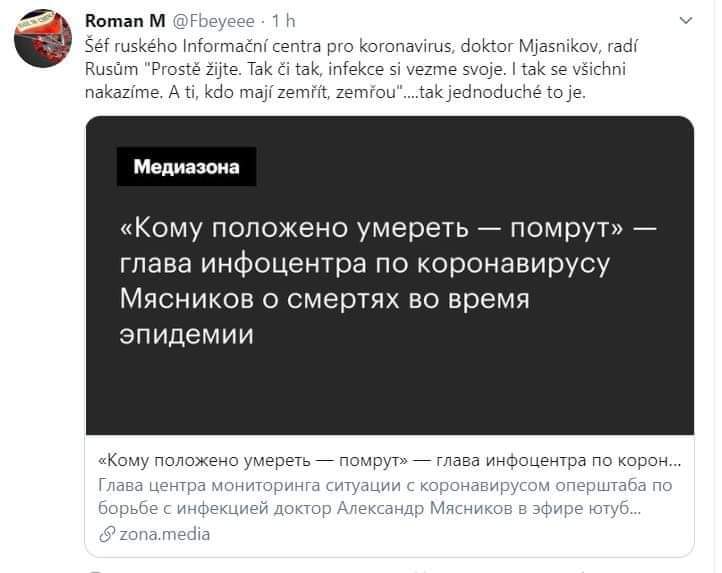Viewport: 722px width, 573px height.
Task: Click the gray card description starting with Глава центра
Action: point(385,497)
